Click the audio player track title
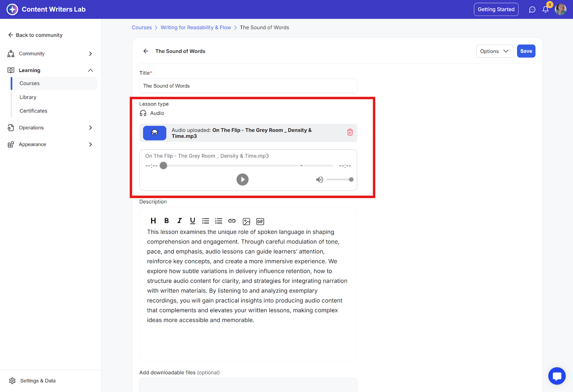 (x=207, y=156)
